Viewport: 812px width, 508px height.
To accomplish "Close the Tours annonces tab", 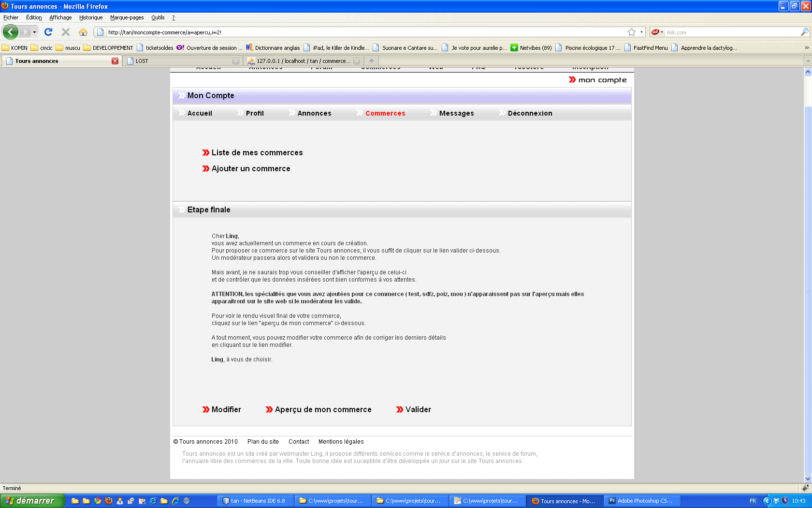I will click(x=115, y=61).
